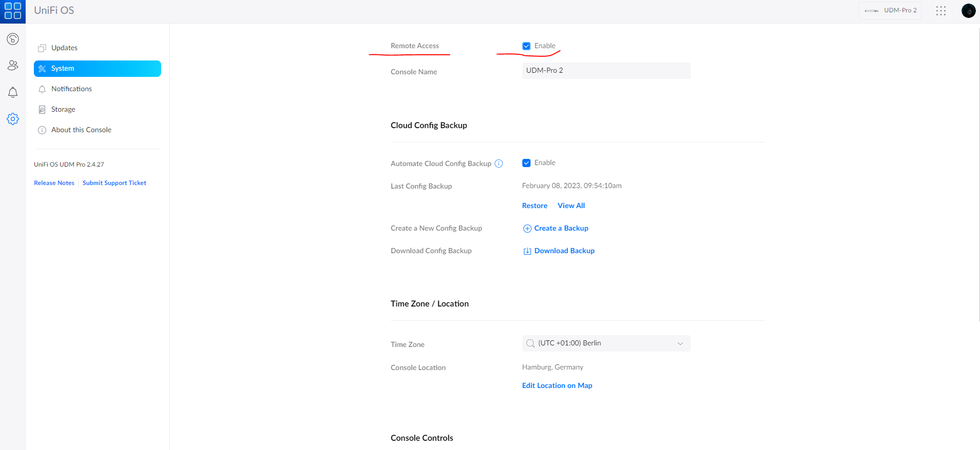
Task: Click info icon beside Automate Cloud Config Backup
Action: [498, 163]
